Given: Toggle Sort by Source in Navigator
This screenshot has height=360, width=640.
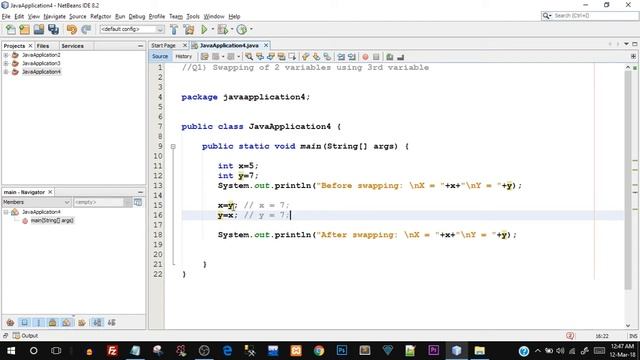Looking at the screenshot, I should pos(111,323).
